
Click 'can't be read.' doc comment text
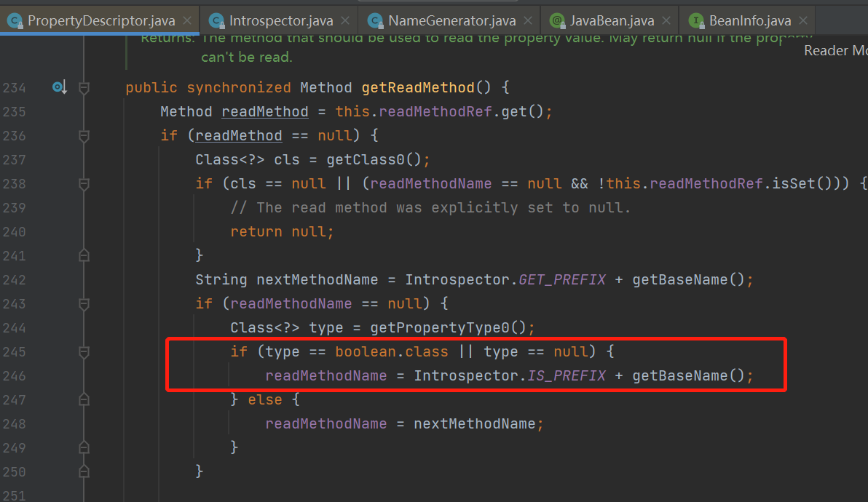coord(246,57)
